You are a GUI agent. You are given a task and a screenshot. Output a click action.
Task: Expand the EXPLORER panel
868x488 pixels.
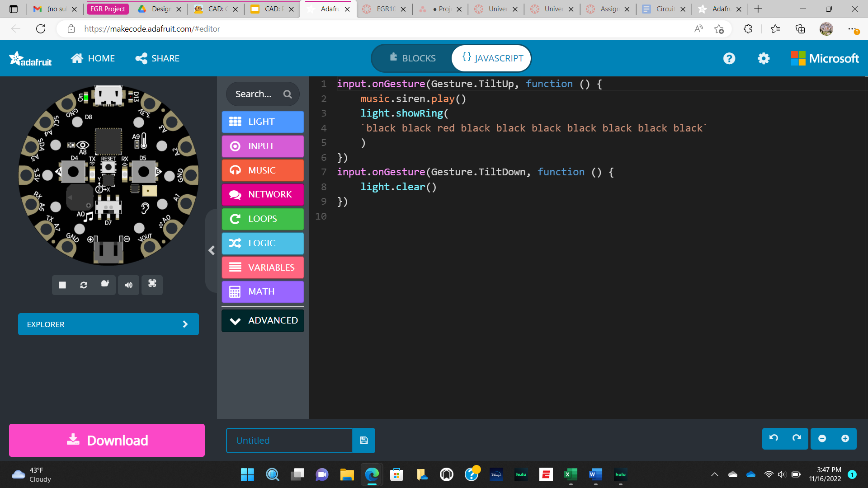108,324
